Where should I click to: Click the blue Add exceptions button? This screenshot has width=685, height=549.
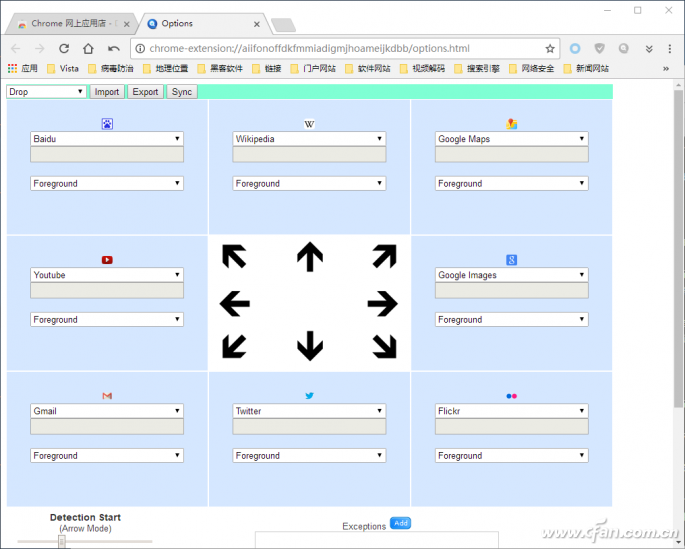(x=400, y=523)
